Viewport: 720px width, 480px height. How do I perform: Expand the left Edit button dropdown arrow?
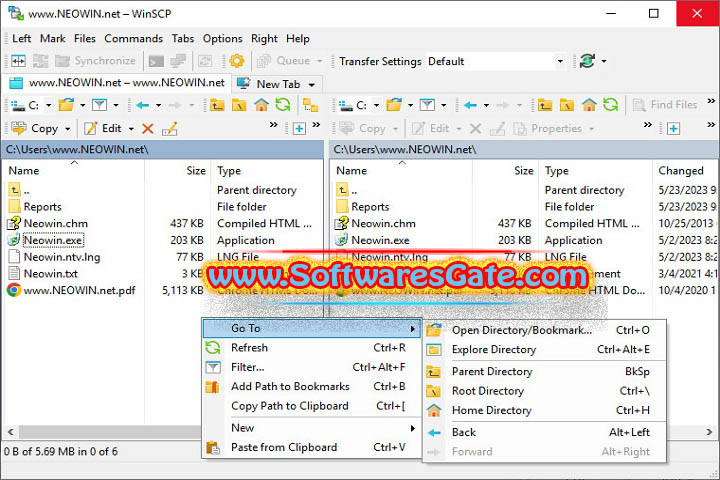(x=131, y=129)
